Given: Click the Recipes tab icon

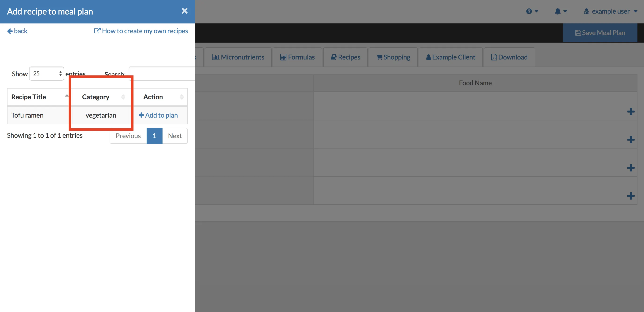Looking at the screenshot, I should pyautogui.click(x=334, y=57).
